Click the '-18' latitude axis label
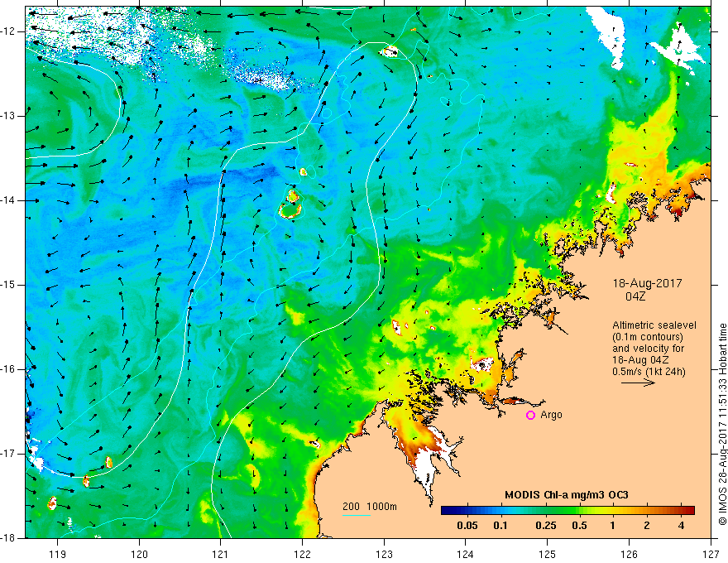This screenshot has height=563, width=728. pyautogui.click(x=8, y=538)
